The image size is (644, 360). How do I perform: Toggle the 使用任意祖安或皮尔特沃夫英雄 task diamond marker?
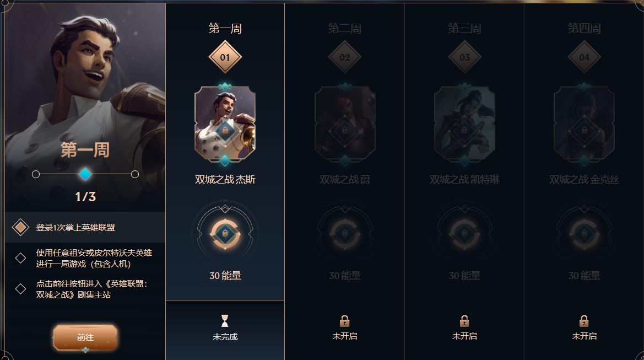tap(20, 258)
